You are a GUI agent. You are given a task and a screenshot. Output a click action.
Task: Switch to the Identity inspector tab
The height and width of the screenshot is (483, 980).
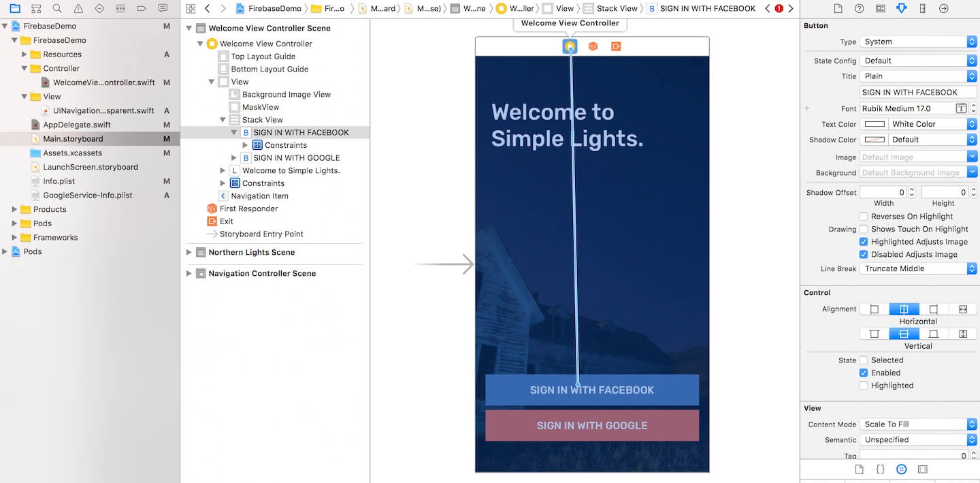pyautogui.click(x=880, y=8)
